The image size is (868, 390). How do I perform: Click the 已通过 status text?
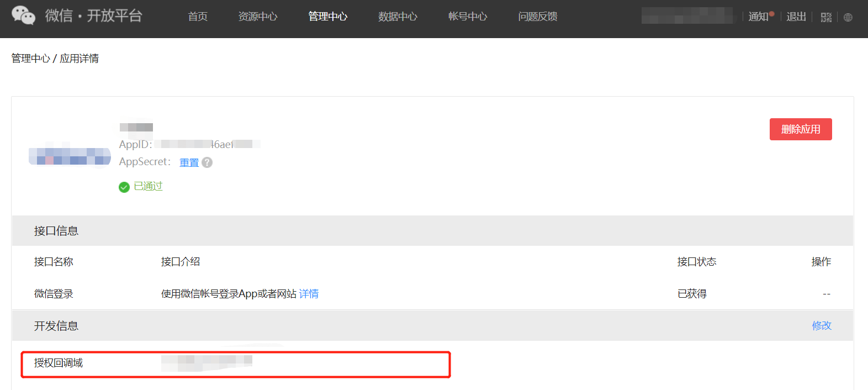click(148, 187)
